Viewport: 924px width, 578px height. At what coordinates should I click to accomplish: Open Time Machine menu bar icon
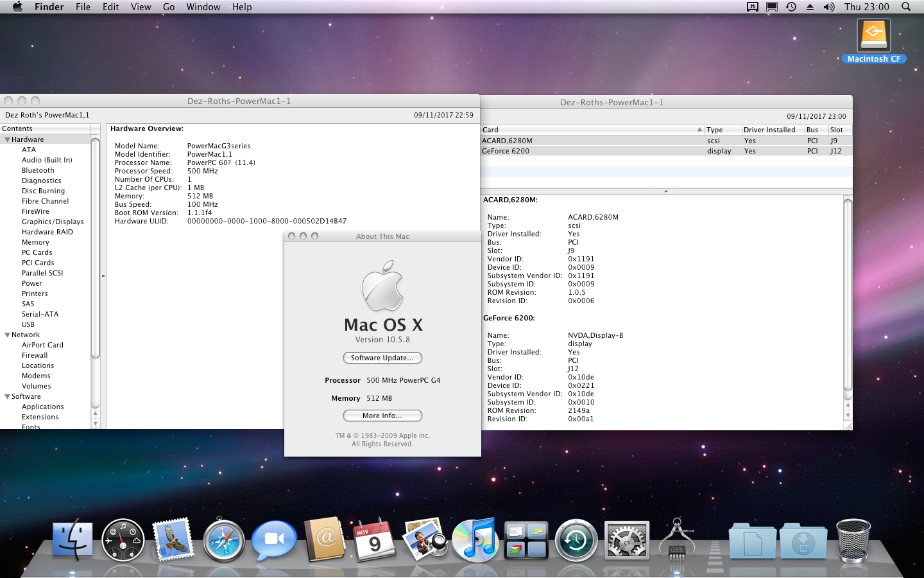(791, 7)
